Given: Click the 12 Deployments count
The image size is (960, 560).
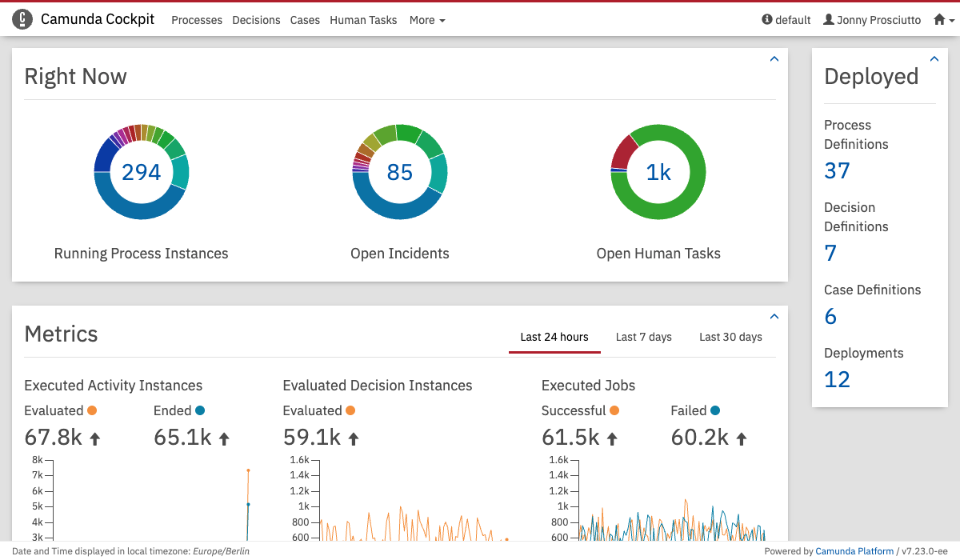Looking at the screenshot, I should [837, 379].
